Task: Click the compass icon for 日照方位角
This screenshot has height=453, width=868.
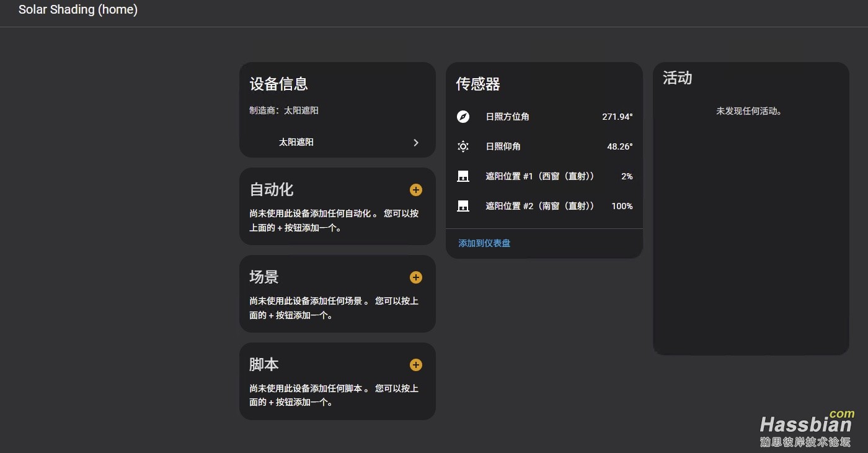Action: pos(463,117)
